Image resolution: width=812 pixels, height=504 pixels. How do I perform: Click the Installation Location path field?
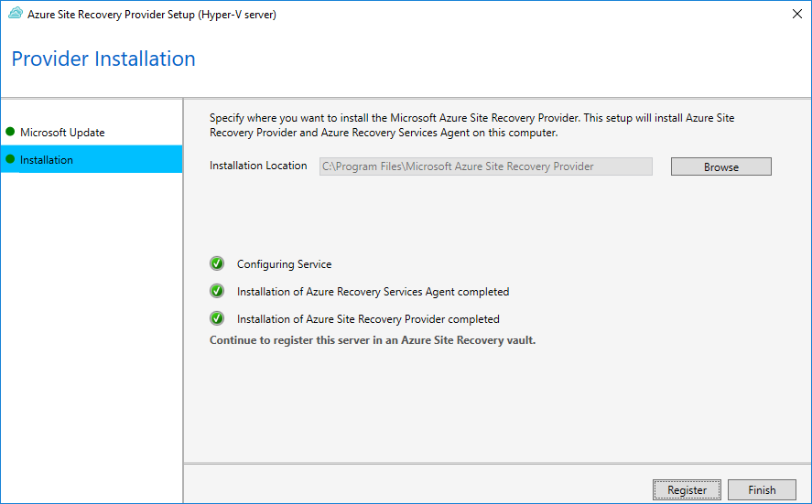[x=486, y=166]
